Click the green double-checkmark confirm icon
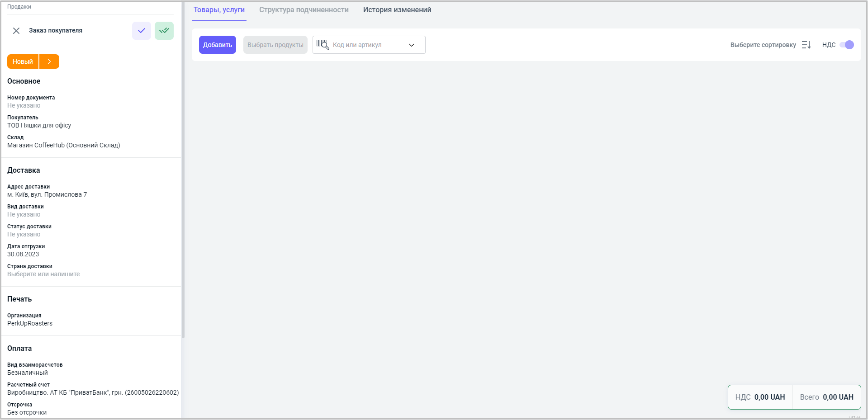The image size is (868, 420). coord(164,31)
